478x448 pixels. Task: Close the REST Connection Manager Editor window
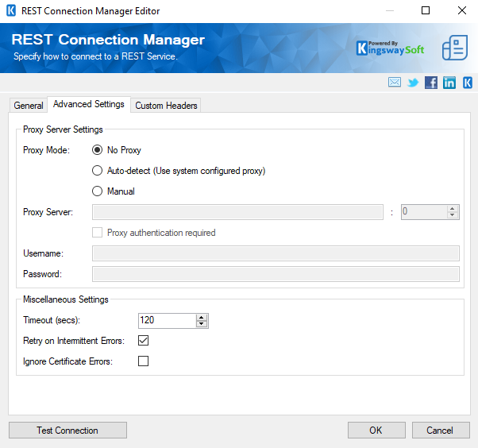click(462, 10)
